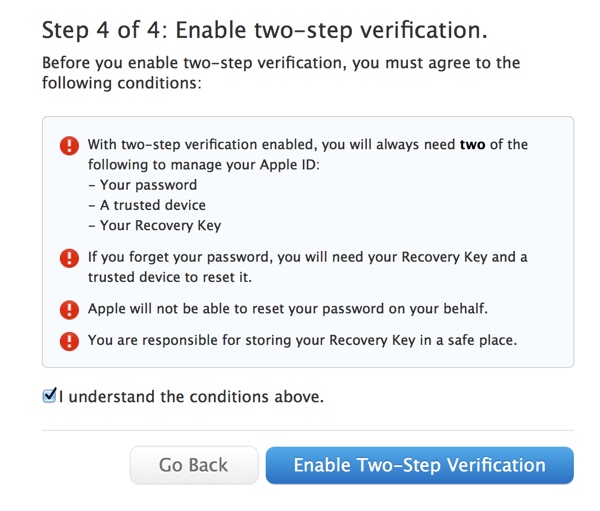Click the "If you forget your password" text
Image resolution: width=600 pixels, height=511 pixels.
307,257
